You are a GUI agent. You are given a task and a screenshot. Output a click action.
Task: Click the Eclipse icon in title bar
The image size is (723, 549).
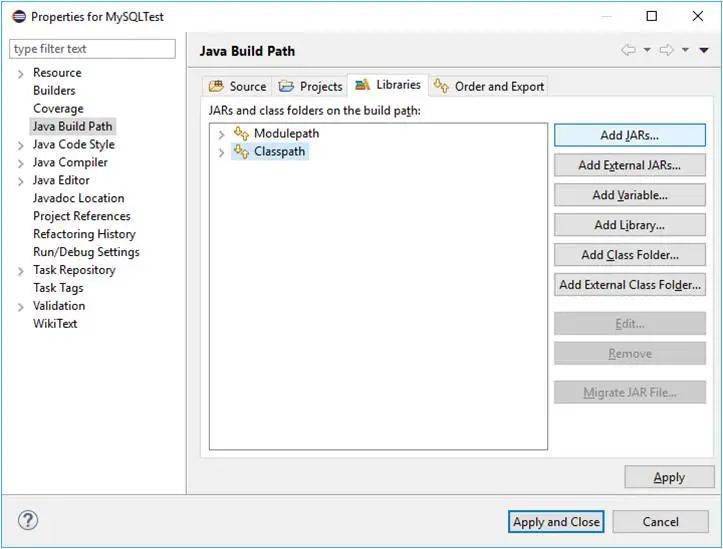tap(19, 17)
